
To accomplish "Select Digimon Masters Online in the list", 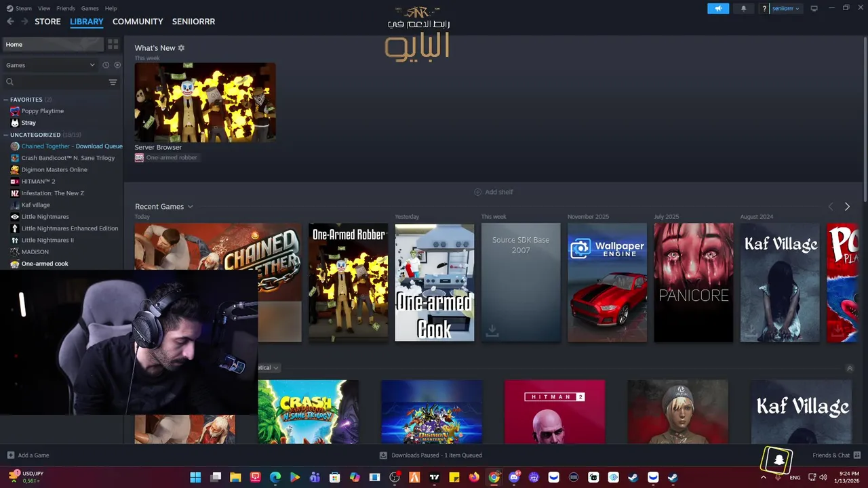I will pos(54,169).
